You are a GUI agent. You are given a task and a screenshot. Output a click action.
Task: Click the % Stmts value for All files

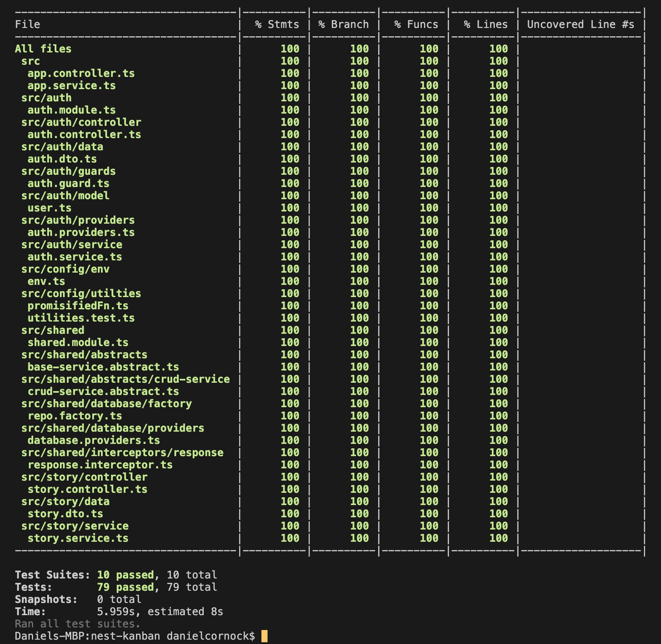coord(290,48)
